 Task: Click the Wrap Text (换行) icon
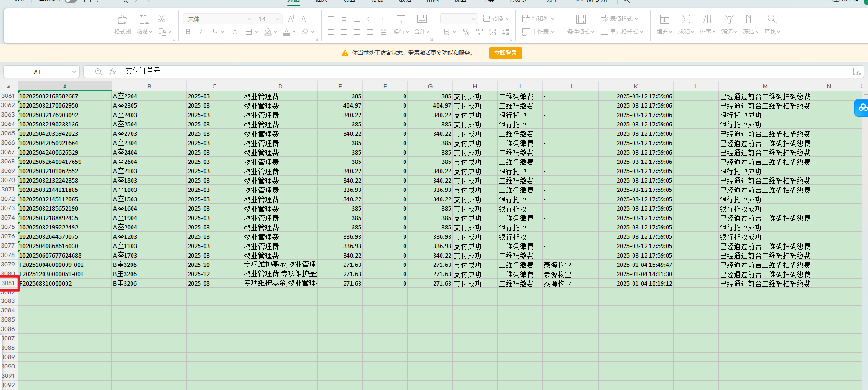point(401,19)
